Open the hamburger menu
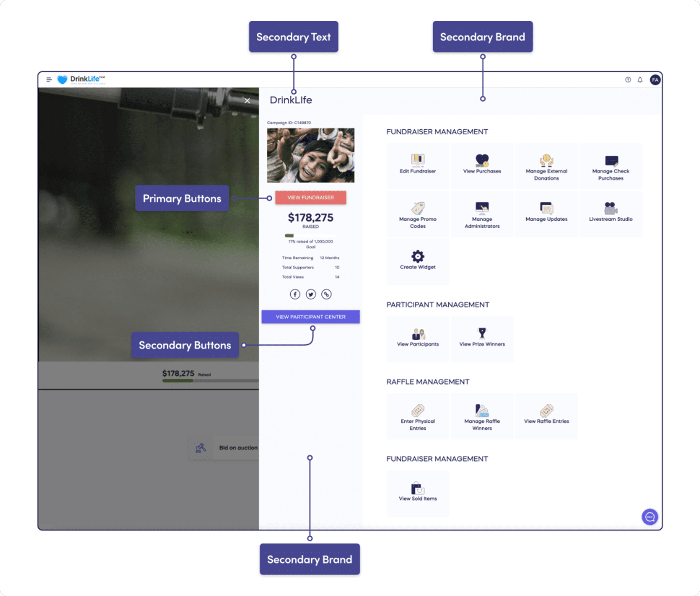The image size is (700, 596). tap(49, 80)
